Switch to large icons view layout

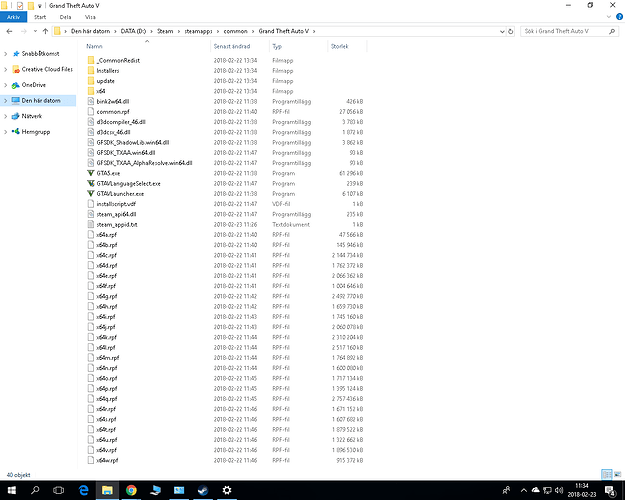point(618,474)
